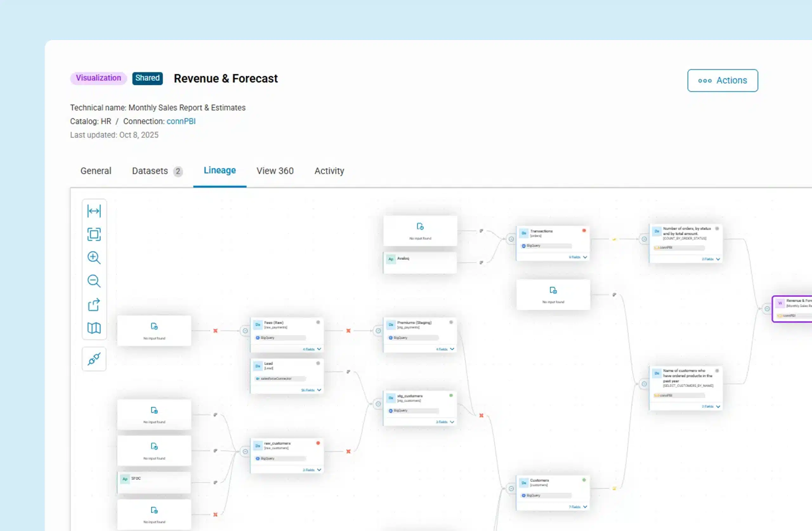Image resolution: width=812 pixels, height=531 pixels.
Task: Open the Actions menu
Action: pos(723,81)
